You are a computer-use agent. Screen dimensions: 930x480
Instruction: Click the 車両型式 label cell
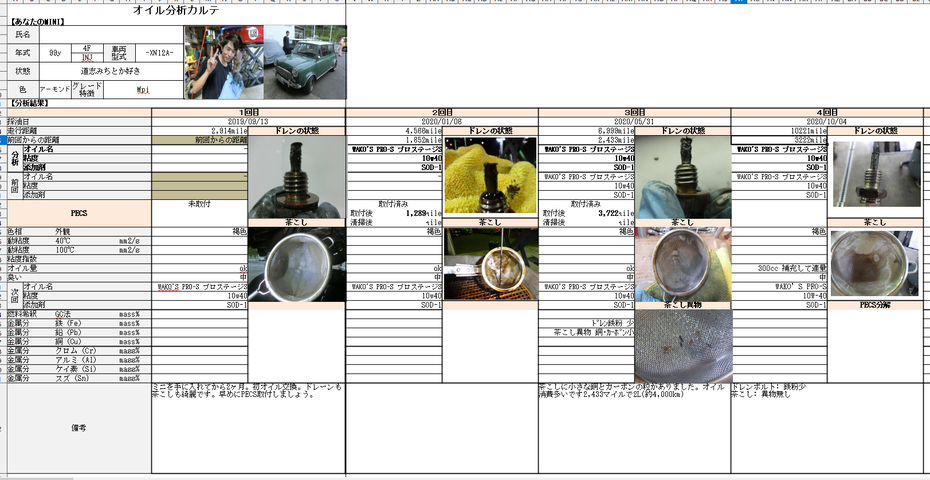click(x=119, y=53)
